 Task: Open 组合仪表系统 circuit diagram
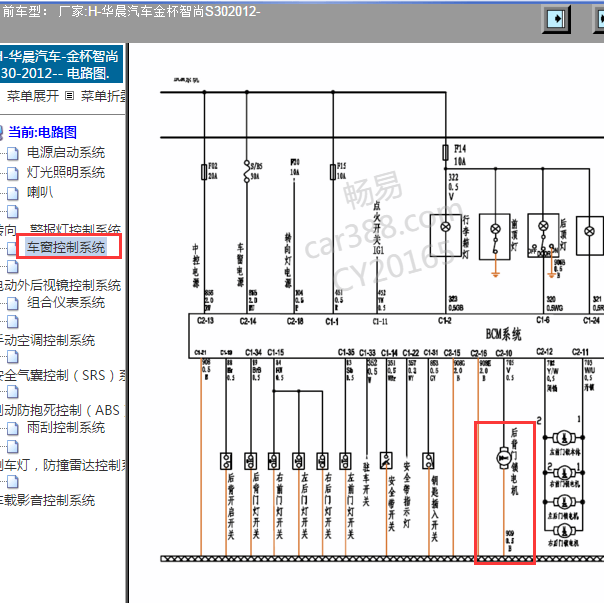pos(66,302)
